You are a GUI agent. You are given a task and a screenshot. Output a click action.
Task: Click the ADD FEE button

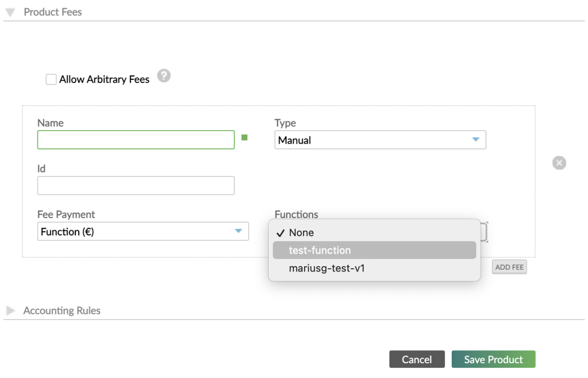point(509,267)
